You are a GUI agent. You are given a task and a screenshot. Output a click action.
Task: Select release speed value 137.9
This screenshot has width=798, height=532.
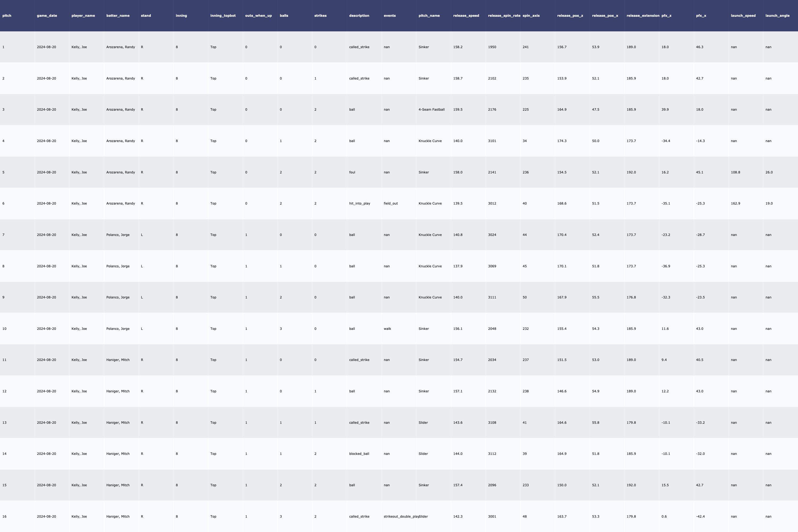click(458, 266)
